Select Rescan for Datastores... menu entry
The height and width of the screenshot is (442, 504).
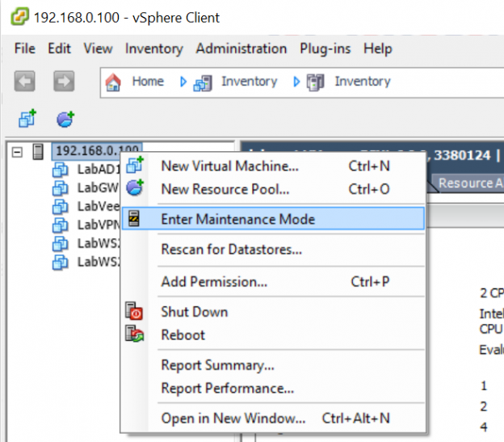(274, 249)
